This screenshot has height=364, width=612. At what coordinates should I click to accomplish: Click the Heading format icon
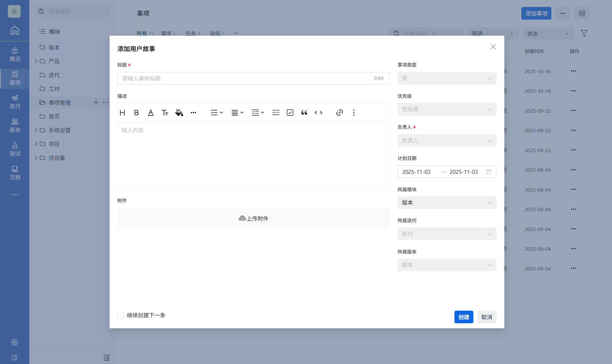(x=123, y=113)
